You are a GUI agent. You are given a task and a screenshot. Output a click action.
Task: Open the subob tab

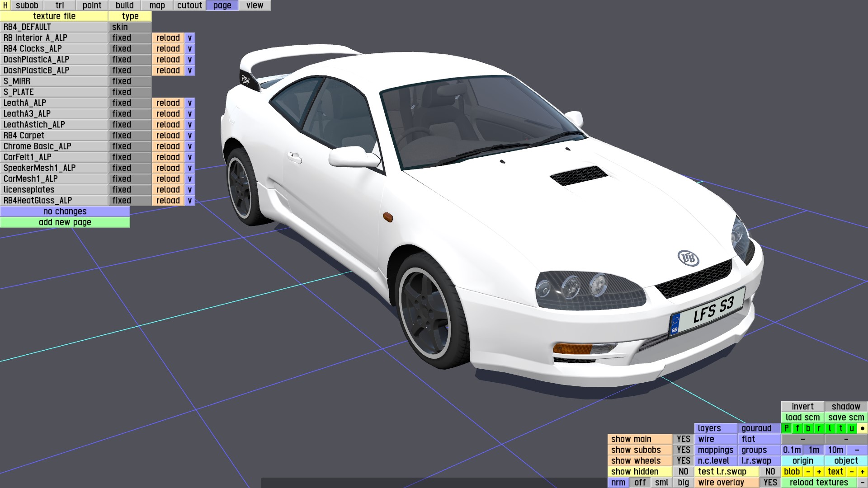tap(27, 5)
